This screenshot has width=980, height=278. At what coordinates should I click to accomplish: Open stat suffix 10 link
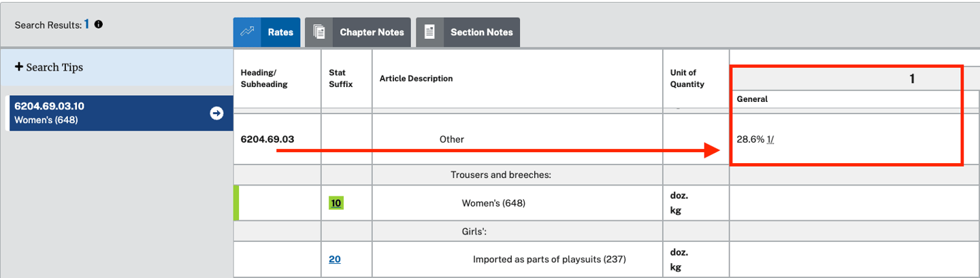(x=336, y=203)
